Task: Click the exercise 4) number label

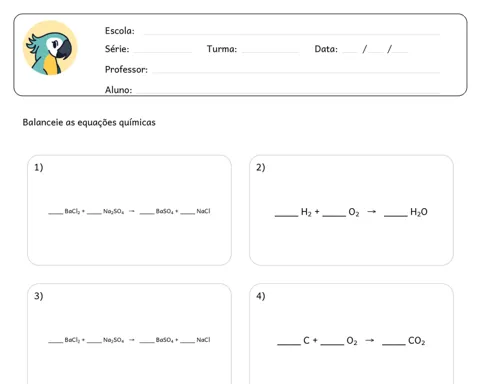Action: (261, 296)
